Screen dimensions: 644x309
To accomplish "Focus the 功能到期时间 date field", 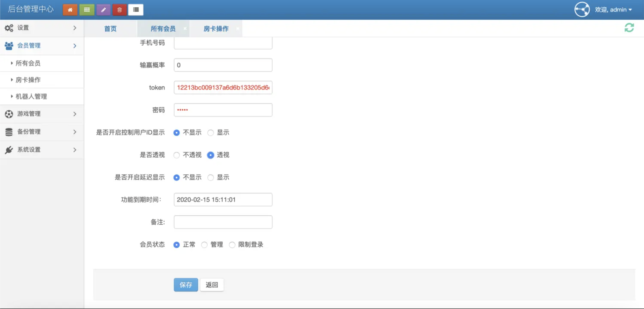I will tap(223, 200).
